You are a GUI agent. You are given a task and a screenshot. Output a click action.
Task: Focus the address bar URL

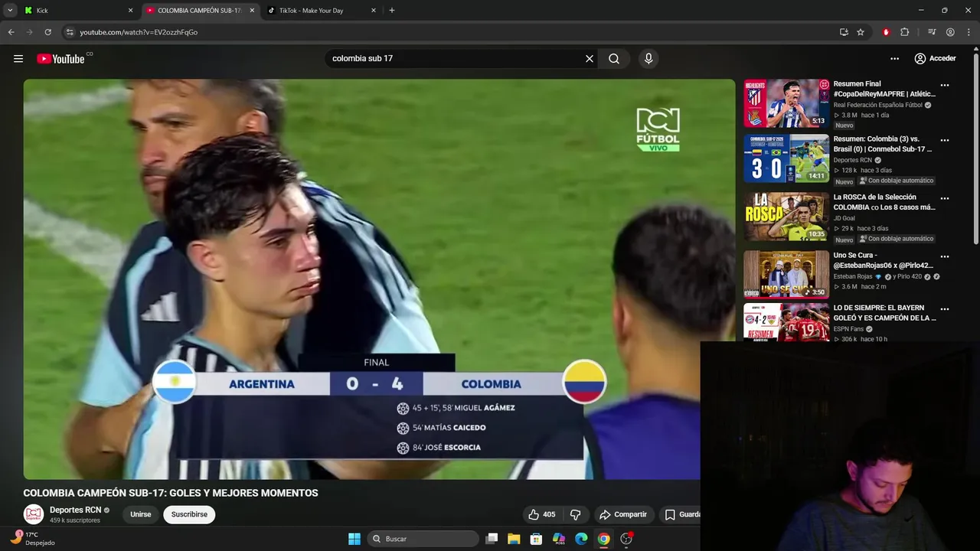click(x=139, y=32)
